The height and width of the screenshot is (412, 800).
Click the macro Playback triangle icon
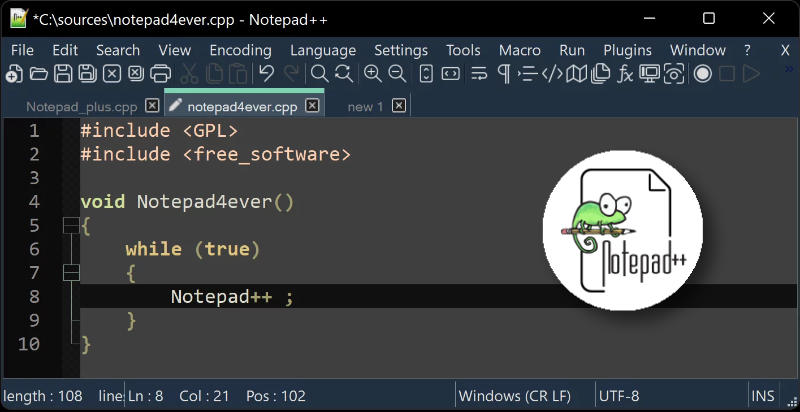pyautogui.click(x=751, y=74)
